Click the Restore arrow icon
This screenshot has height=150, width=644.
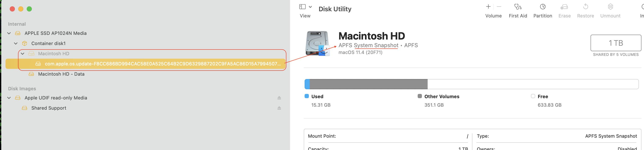(x=585, y=7)
